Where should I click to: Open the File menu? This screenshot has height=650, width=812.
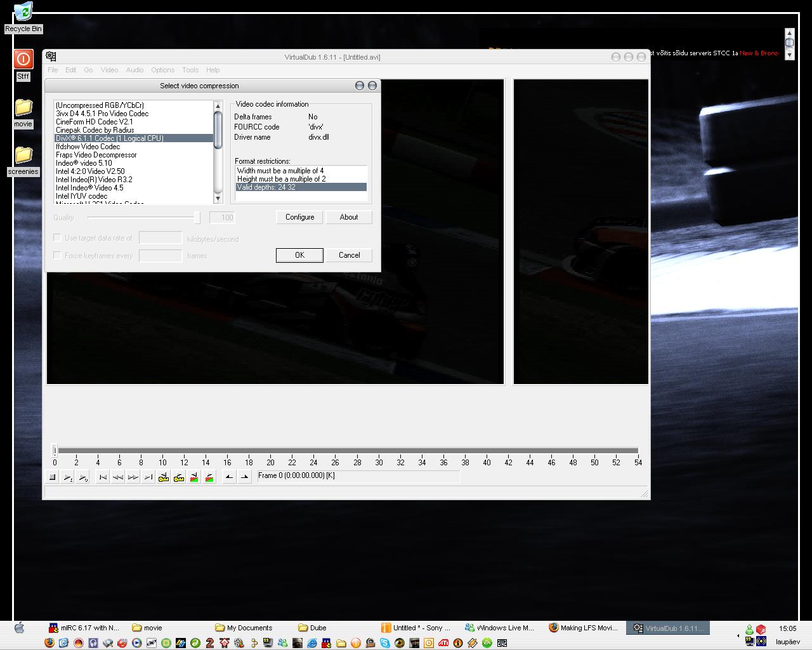pyautogui.click(x=53, y=70)
